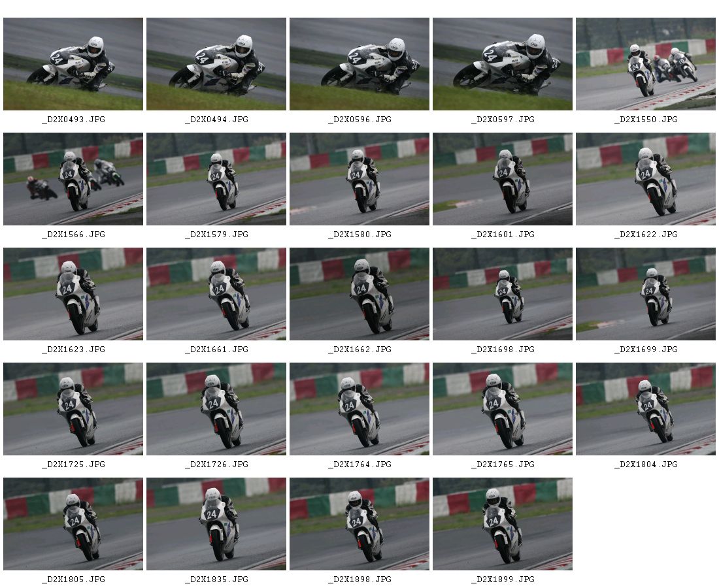Screen dimensions: 719x588
Task: Open thumbnail _D2X1804.JPG
Action: coord(646,409)
